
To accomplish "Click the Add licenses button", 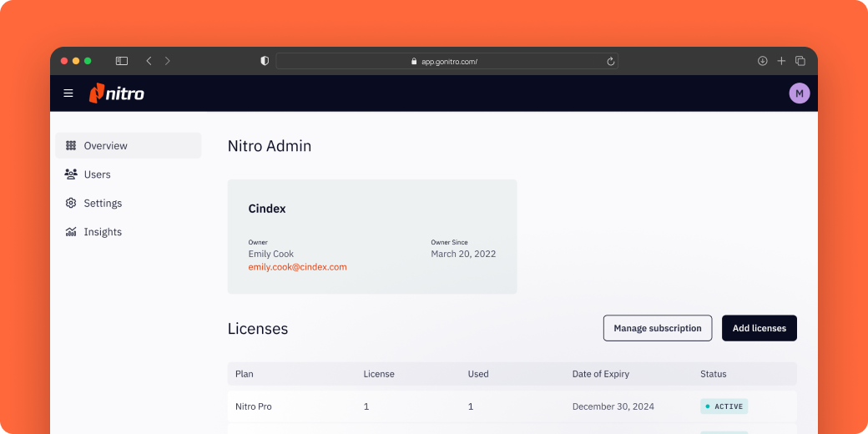I will tap(759, 328).
